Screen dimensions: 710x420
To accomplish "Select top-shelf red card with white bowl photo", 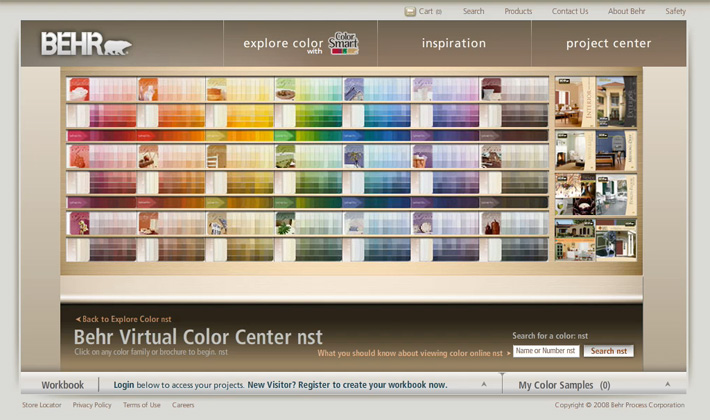I will pos(79,89).
